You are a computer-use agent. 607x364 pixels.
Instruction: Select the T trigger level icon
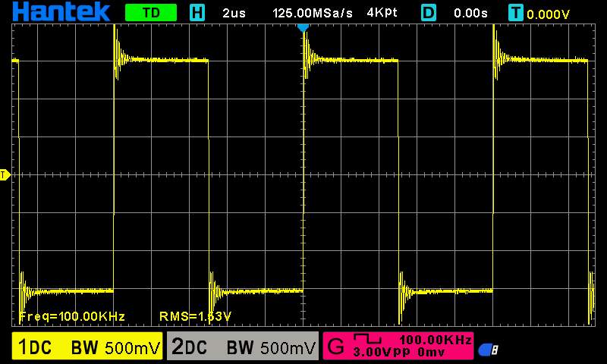point(516,13)
